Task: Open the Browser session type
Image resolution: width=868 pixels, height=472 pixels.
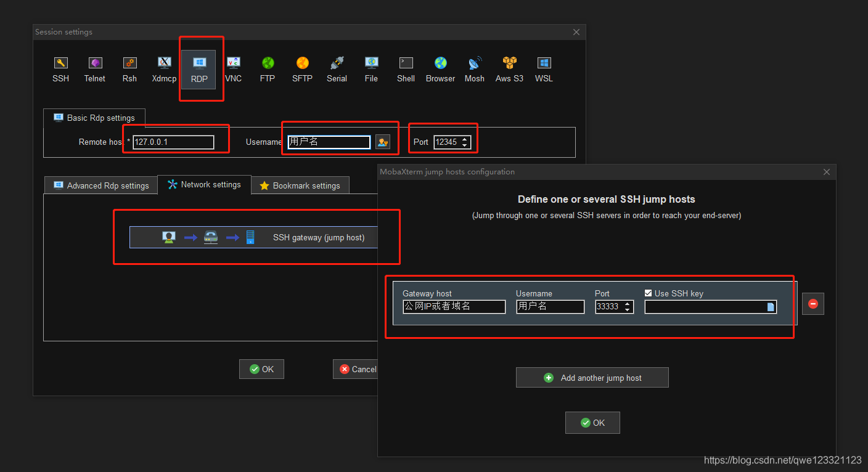Action: pos(440,70)
